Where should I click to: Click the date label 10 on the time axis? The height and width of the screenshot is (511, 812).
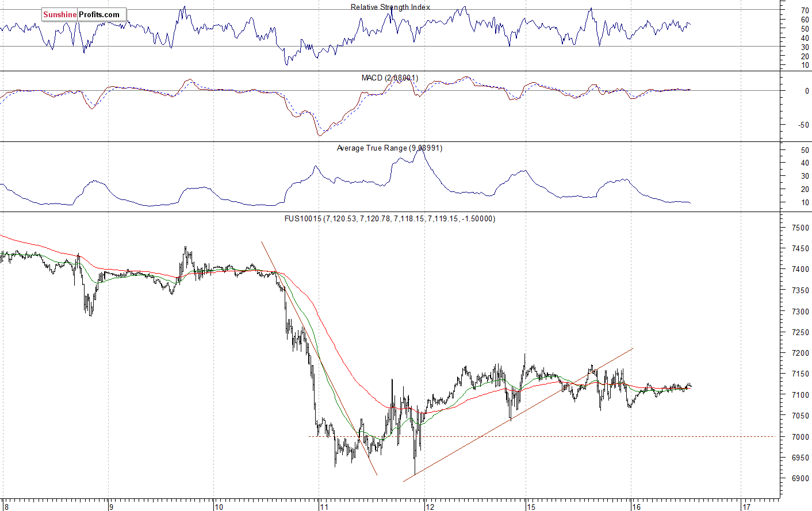click(x=218, y=507)
